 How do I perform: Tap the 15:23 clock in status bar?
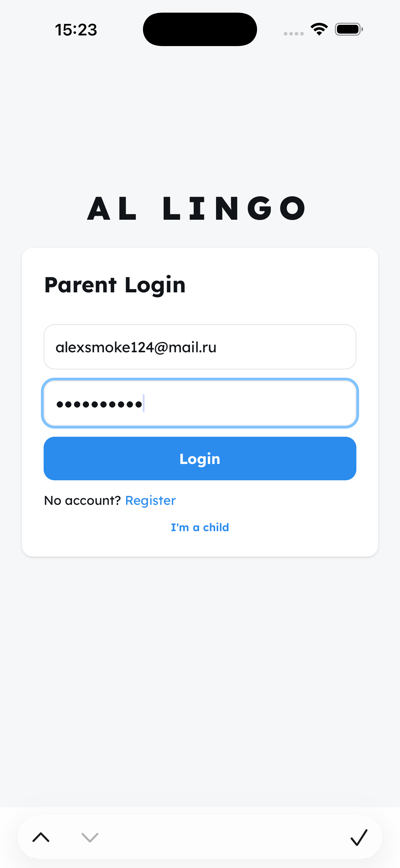(76, 30)
